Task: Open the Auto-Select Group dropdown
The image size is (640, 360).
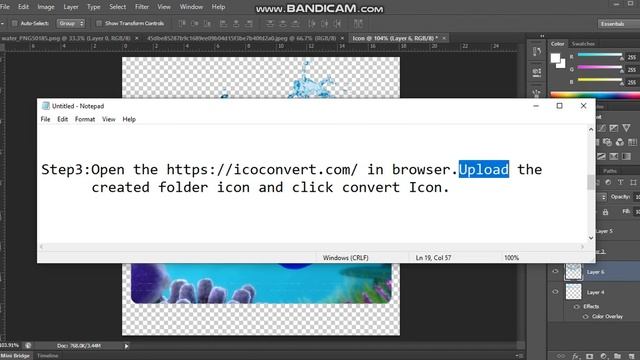Action: (71, 23)
